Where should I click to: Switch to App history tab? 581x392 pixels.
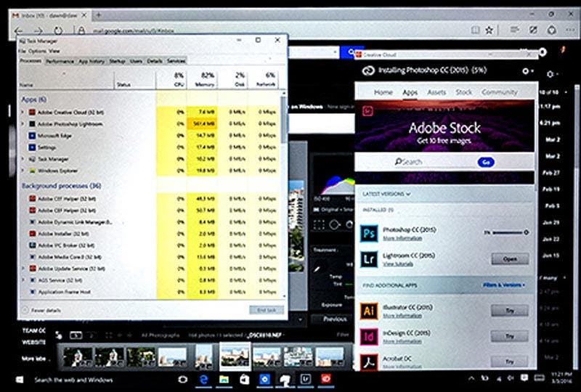(x=92, y=61)
